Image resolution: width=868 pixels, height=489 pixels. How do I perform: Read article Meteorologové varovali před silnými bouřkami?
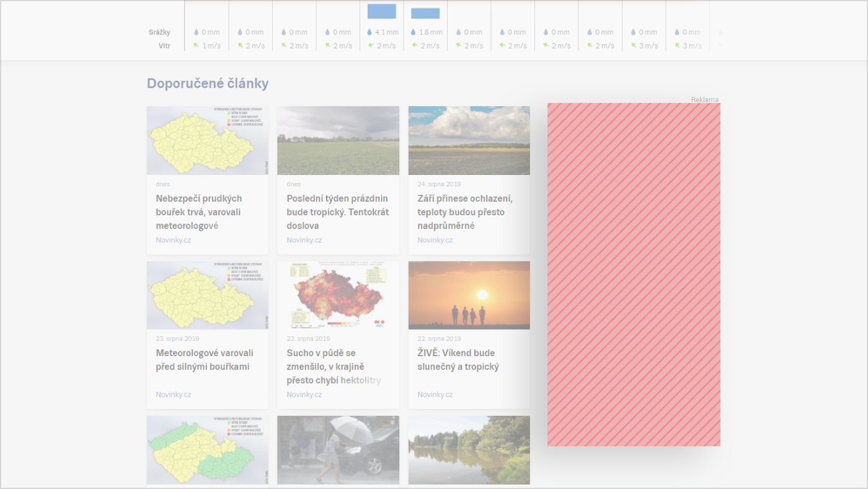click(x=205, y=360)
